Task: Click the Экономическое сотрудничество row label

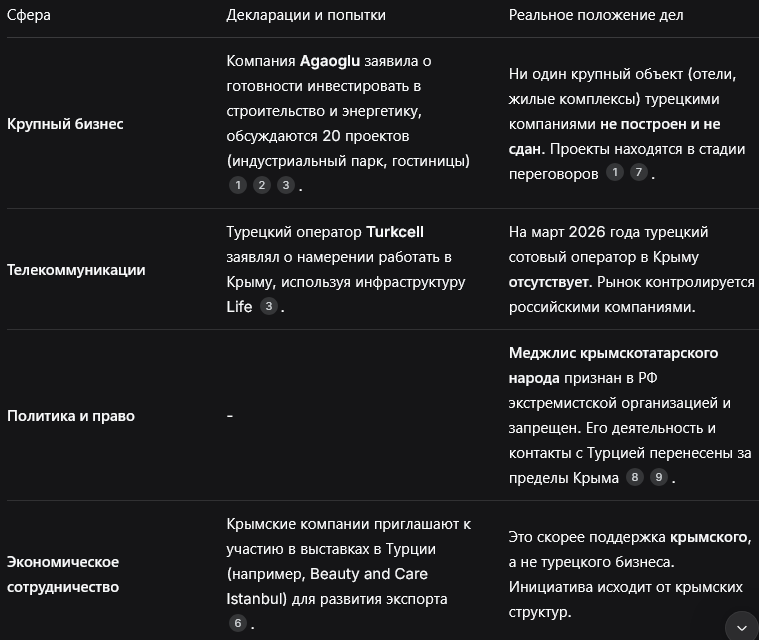Action: pyautogui.click(x=63, y=574)
